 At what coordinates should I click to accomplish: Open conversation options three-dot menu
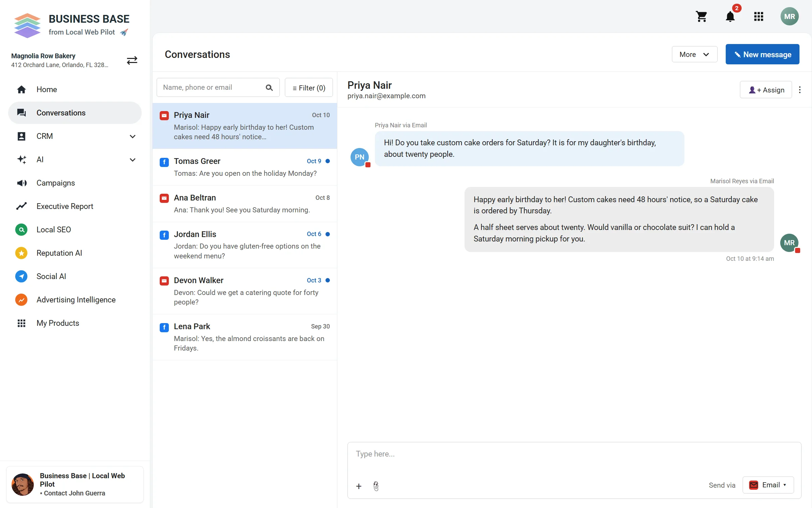[800, 90]
